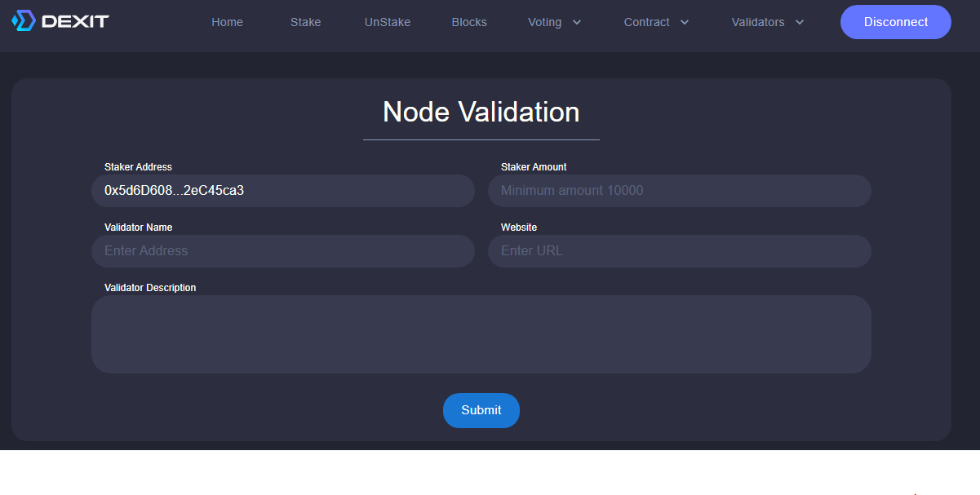Image resolution: width=980 pixels, height=495 pixels.
Task: Click the Staker Address label
Action: tap(138, 167)
